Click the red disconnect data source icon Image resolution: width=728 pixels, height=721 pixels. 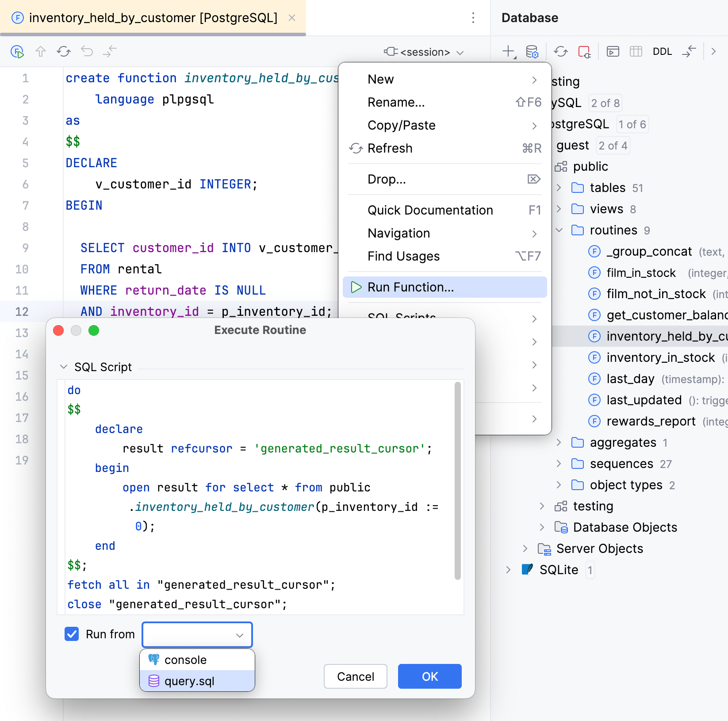[x=584, y=52]
